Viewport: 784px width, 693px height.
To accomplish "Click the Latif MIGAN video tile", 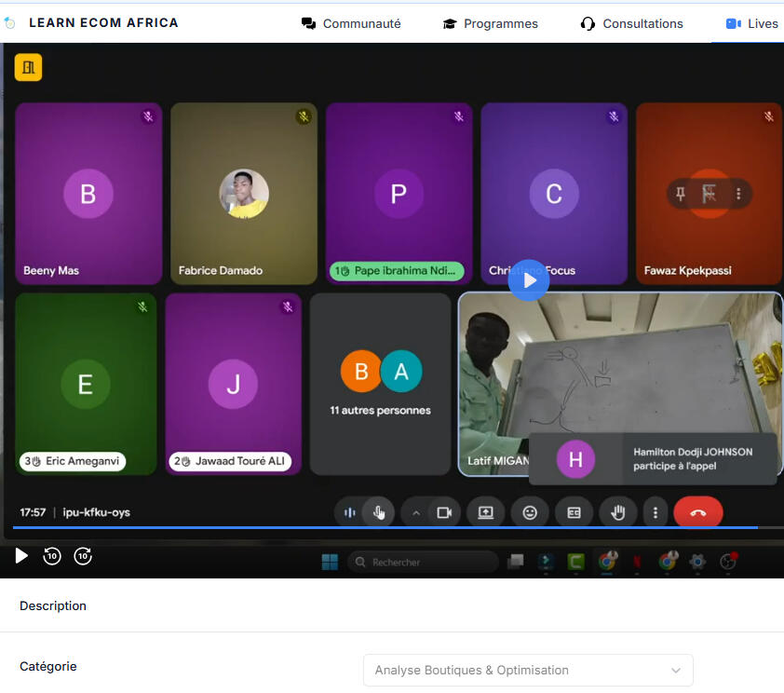I will (620, 384).
